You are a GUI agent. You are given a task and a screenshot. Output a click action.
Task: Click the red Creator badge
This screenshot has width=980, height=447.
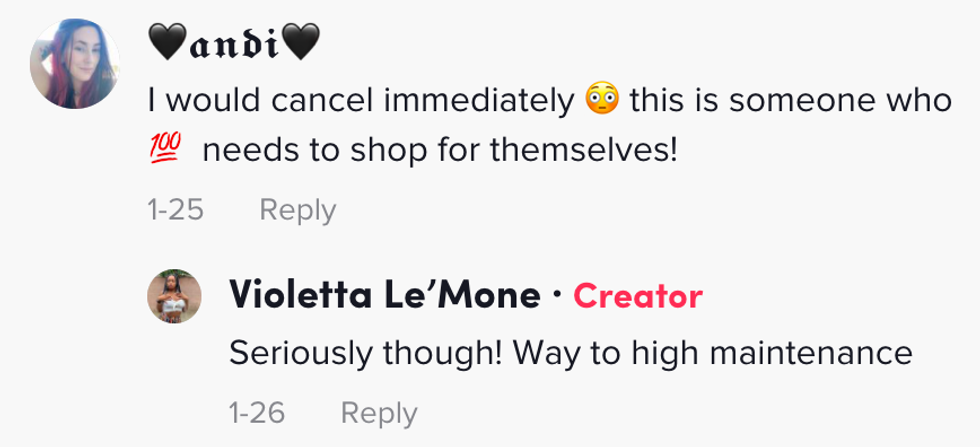638,296
